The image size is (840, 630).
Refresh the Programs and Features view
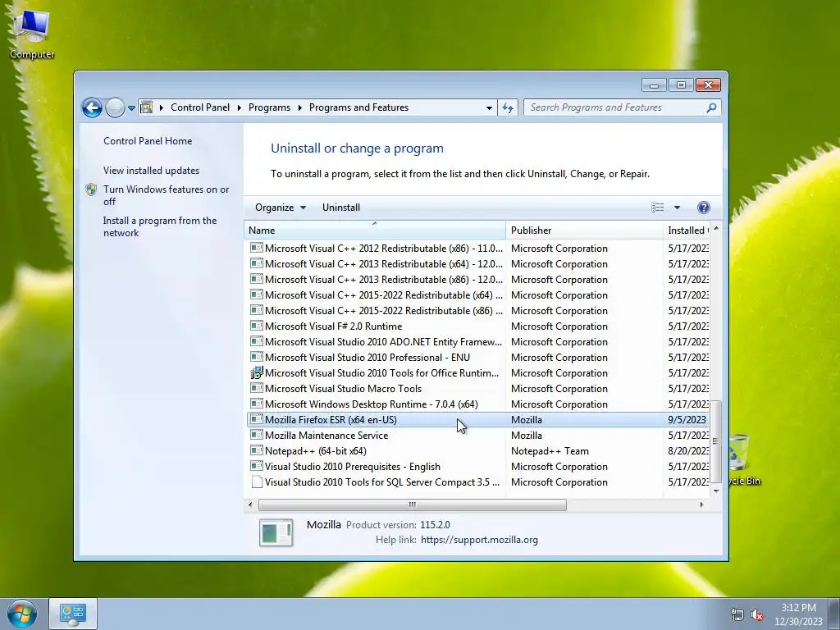coord(507,107)
